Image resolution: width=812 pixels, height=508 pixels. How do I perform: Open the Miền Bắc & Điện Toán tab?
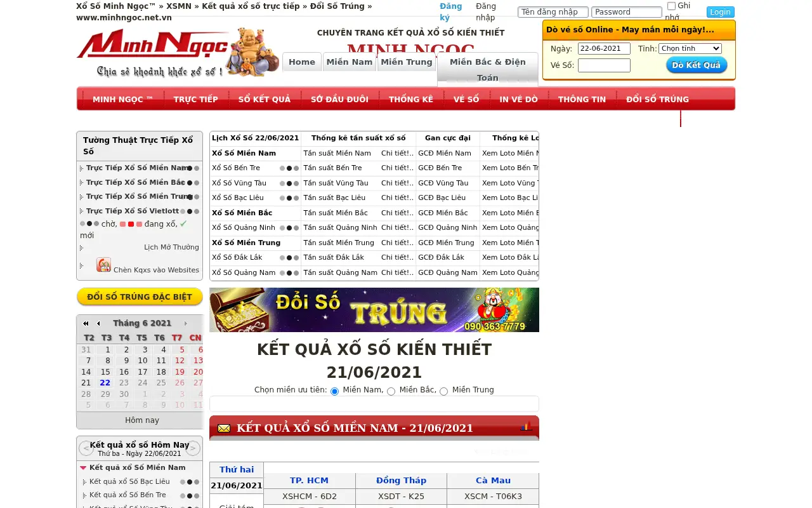coord(488,69)
